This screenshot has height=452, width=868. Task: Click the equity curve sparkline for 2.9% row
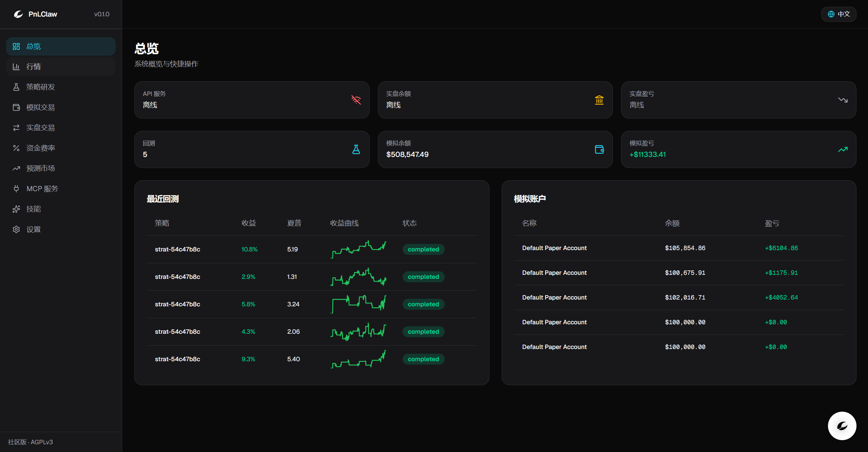pyautogui.click(x=358, y=277)
